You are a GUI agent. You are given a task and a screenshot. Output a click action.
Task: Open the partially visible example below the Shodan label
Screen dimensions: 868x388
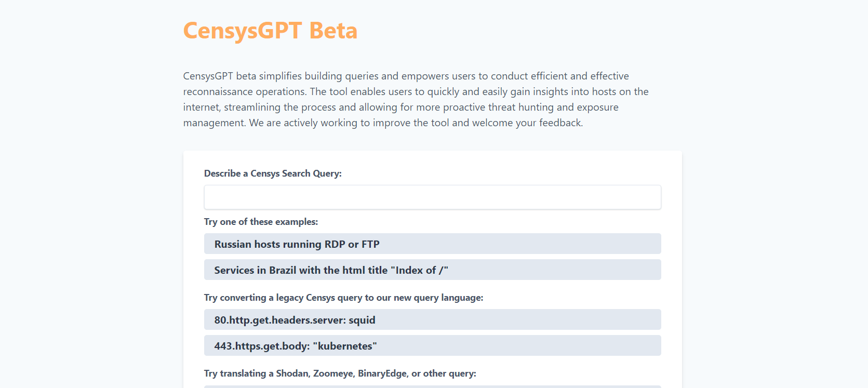[x=432, y=386]
